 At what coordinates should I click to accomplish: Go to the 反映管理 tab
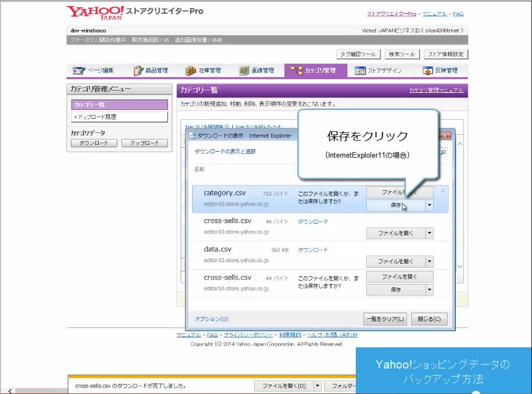tap(440, 71)
